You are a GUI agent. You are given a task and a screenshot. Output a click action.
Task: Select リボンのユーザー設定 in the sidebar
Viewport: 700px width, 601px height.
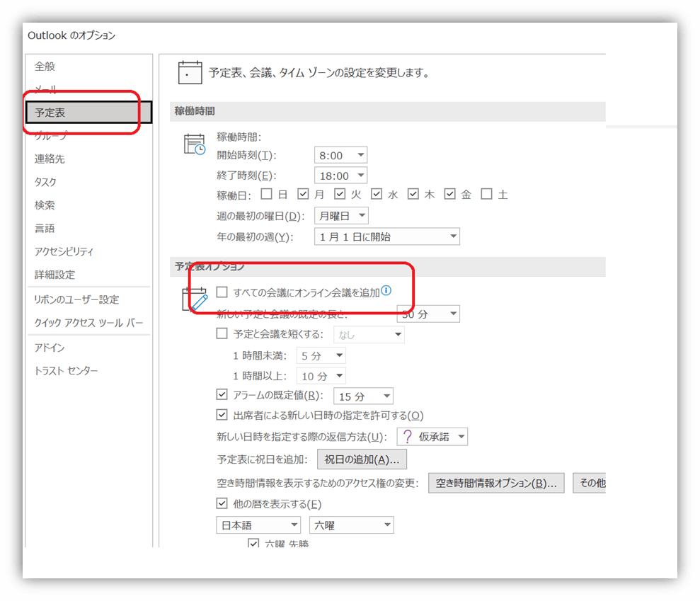coord(88,299)
